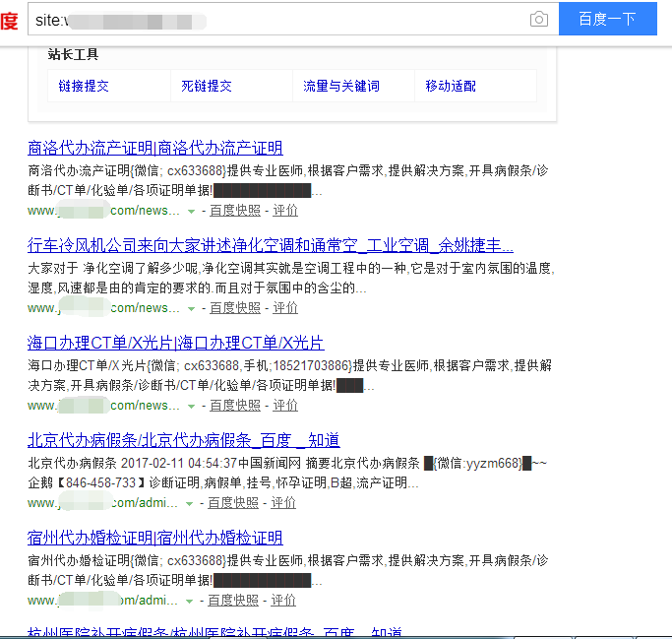Open 移动适配 in webmaster tools

451,87
